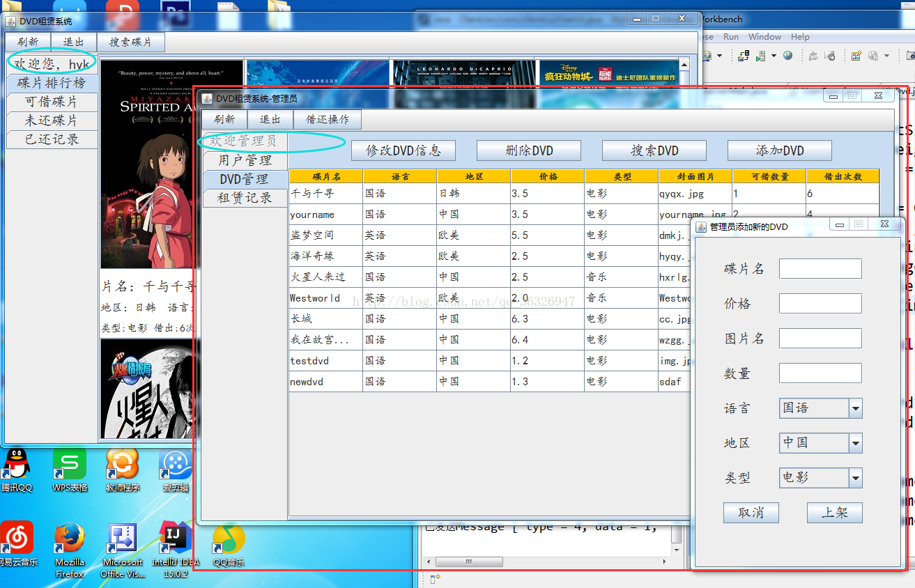Open the WPS表格 desktop shortcut
This screenshot has width=915, height=588.
(x=70, y=470)
